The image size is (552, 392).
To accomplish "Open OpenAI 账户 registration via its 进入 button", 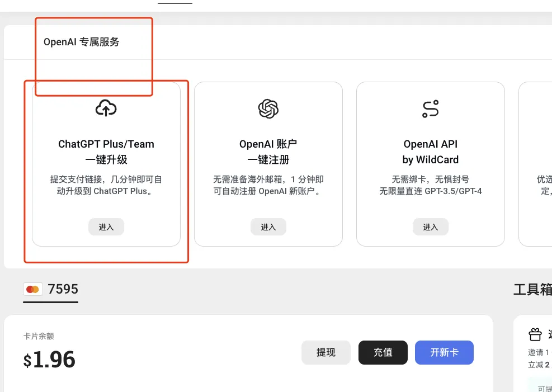I will click(x=268, y=227).
